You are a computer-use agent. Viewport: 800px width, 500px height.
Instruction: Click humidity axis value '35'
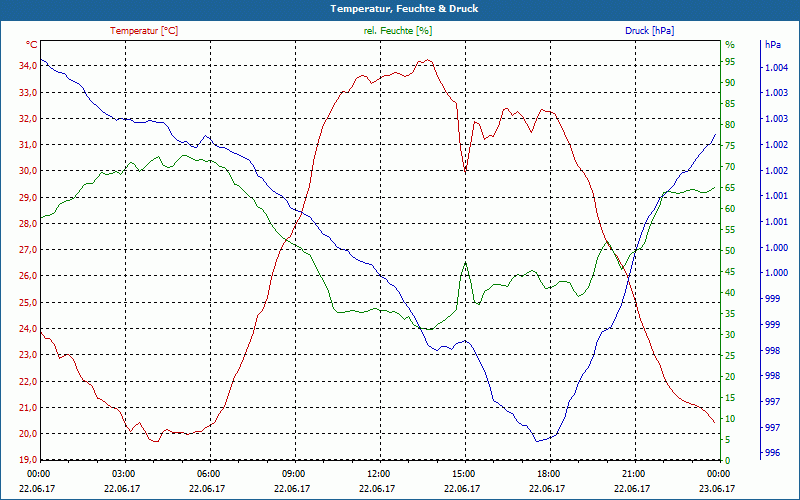click(x=730, y=314)
